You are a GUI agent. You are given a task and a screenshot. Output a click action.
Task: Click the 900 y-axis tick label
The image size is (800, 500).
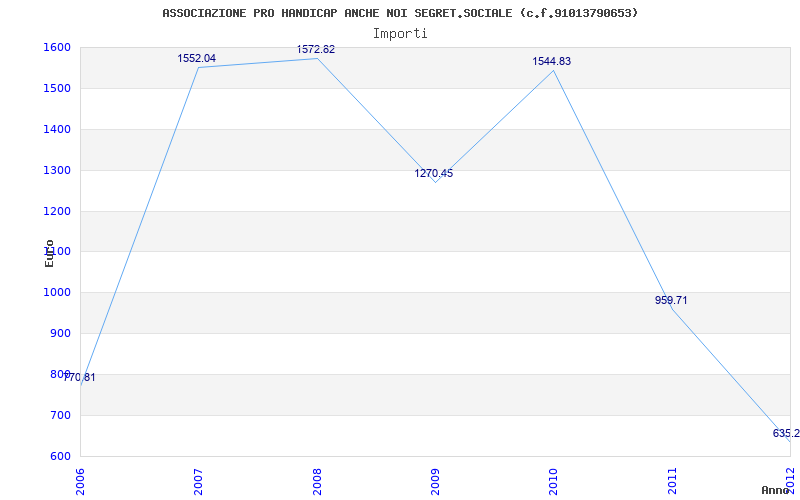pos(62,334)
